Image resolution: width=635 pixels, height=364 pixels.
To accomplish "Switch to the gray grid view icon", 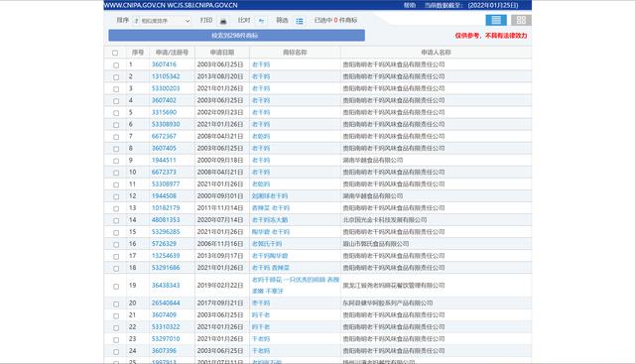I will pyautogui.click(x=521, y=20).
